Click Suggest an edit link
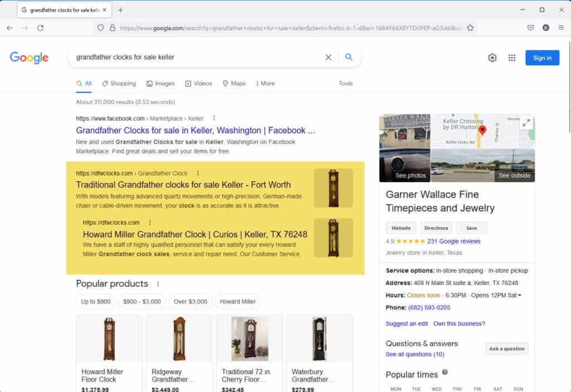The height and width of the screenshot is (392, 571). tap(407, 323)
